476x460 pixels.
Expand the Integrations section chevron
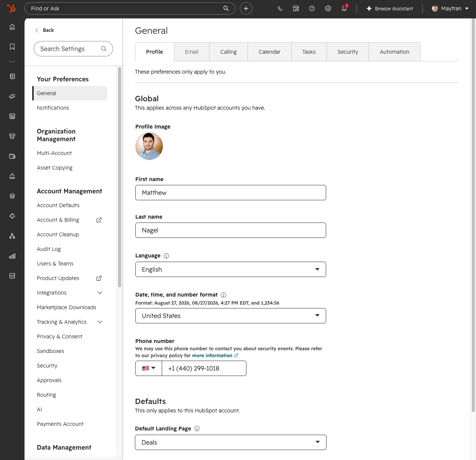pos(100,293)
